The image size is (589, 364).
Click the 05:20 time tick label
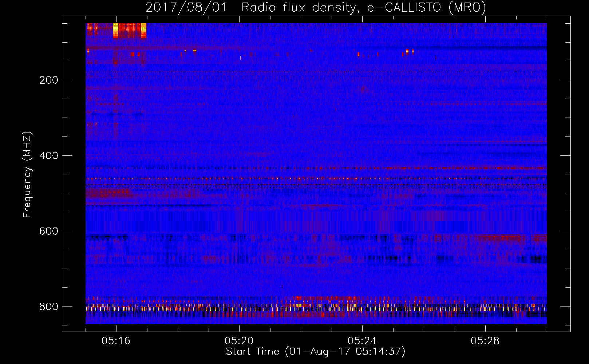239,341
